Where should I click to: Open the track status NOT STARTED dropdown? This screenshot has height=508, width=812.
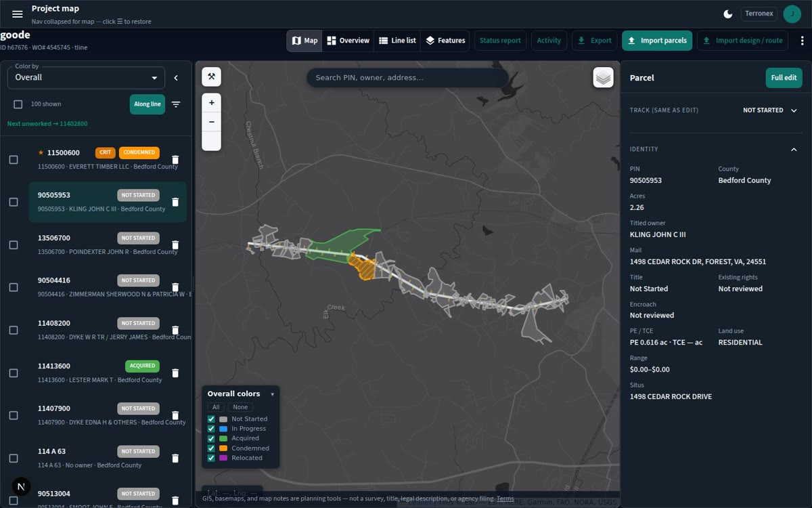coord(770,110)
